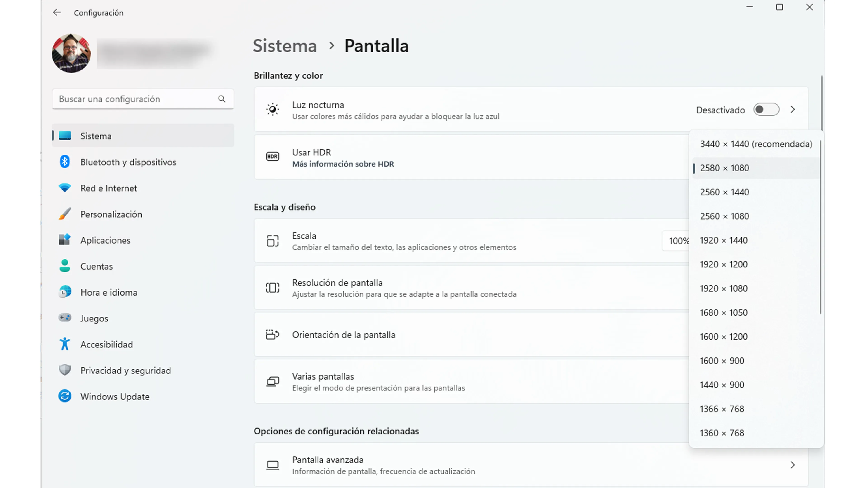Screen dimensions: 868x488
Task: Select 1360 × 768 resolution
Action: tap(756, 433)
